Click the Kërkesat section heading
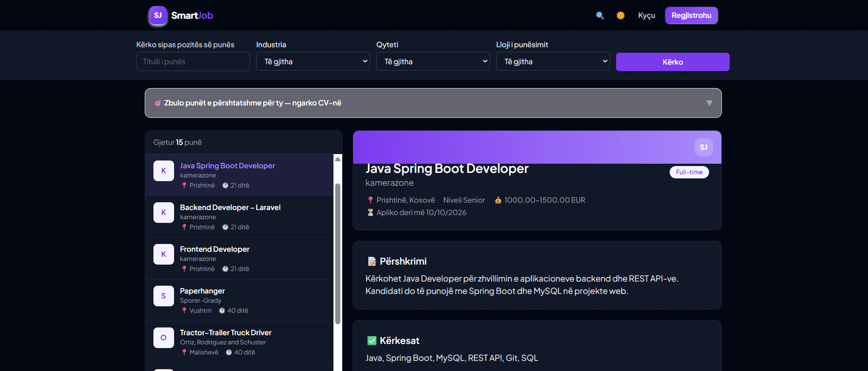This screenshot has width=868, height=371. point(399,341)
